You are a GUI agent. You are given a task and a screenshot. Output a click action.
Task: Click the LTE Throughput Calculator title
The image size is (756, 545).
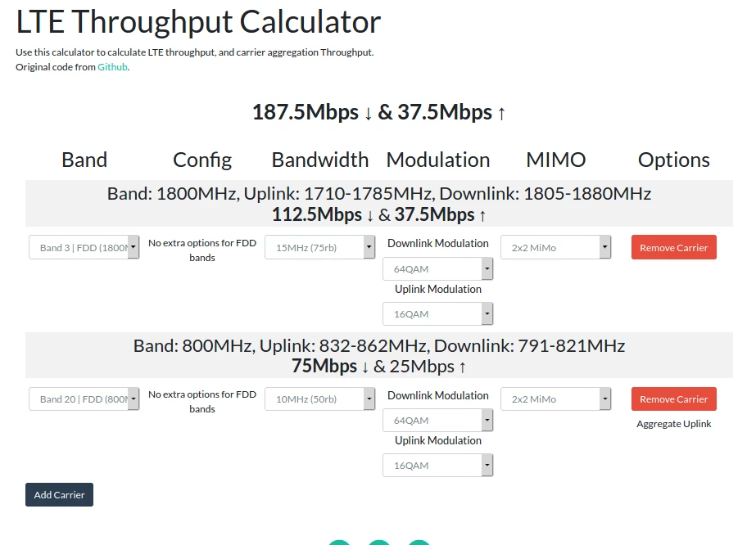coord(198,21)
